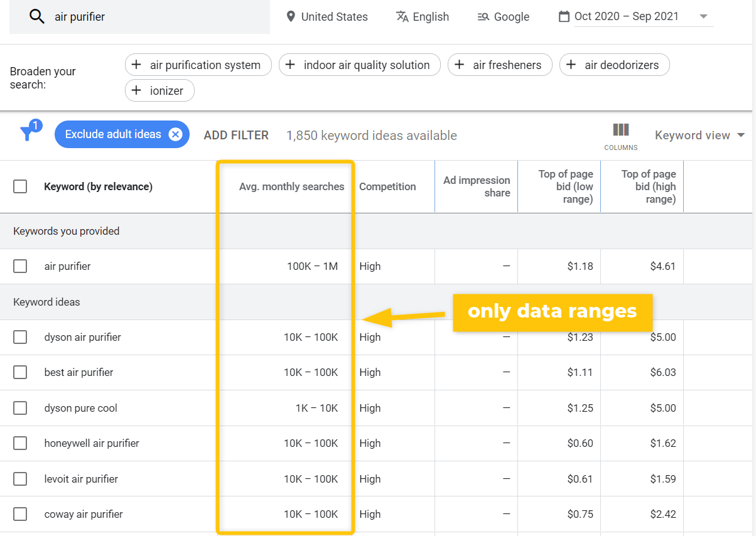Open the filter funnel icon

[x=28, y=132]
